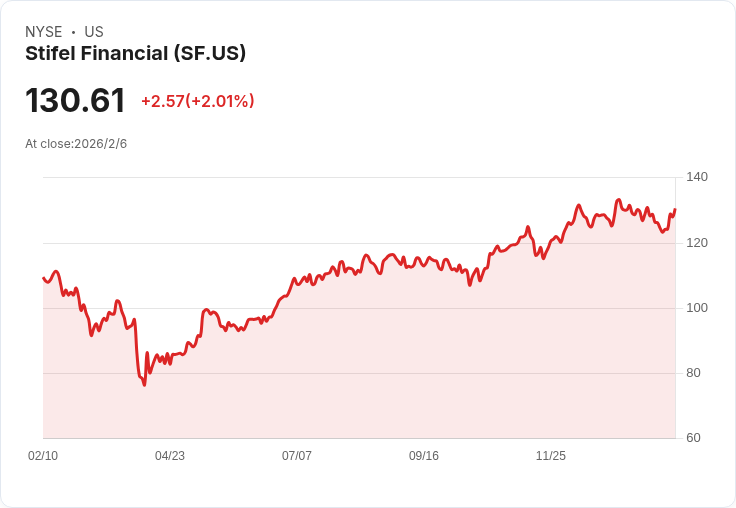736x508 pixels.
Task: Click the 04/23 x-axis date label
Action: [170, 456]
